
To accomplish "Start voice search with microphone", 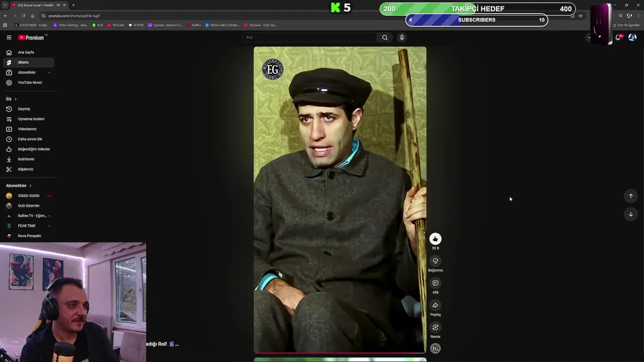I will click(401, 37).
